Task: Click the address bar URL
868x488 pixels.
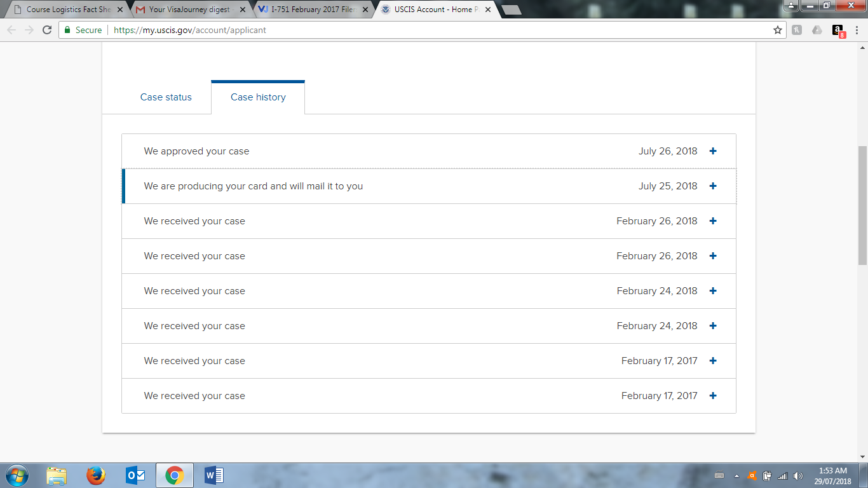Action: [x=190, y=30]
